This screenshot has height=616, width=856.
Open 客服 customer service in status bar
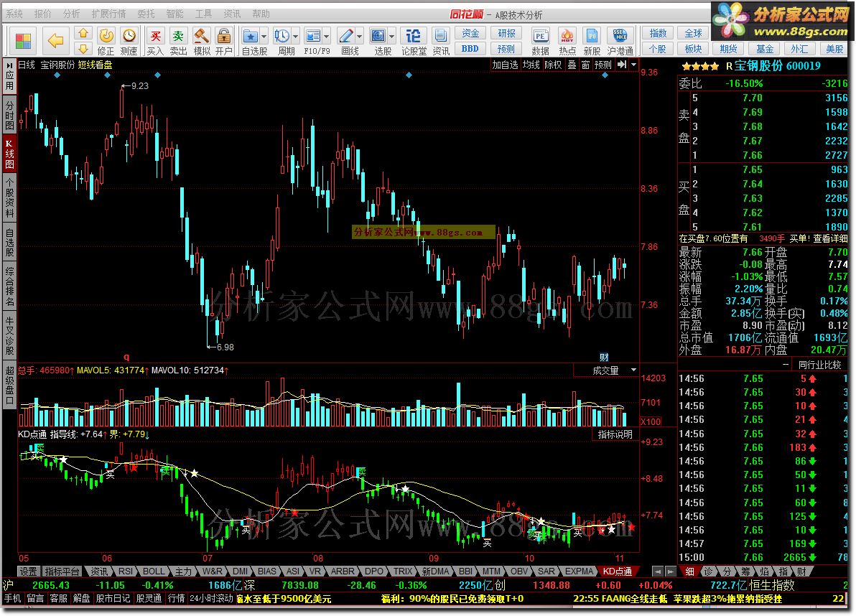tap(58, 599)
